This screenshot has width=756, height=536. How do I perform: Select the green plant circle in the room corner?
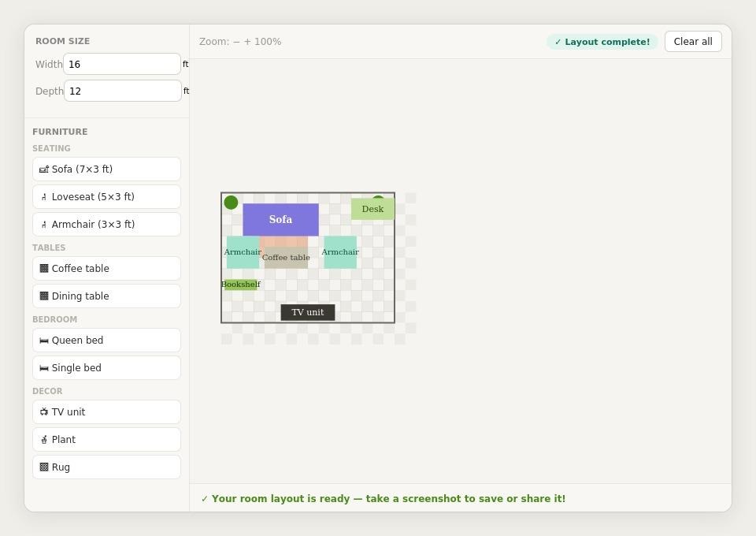231,203
